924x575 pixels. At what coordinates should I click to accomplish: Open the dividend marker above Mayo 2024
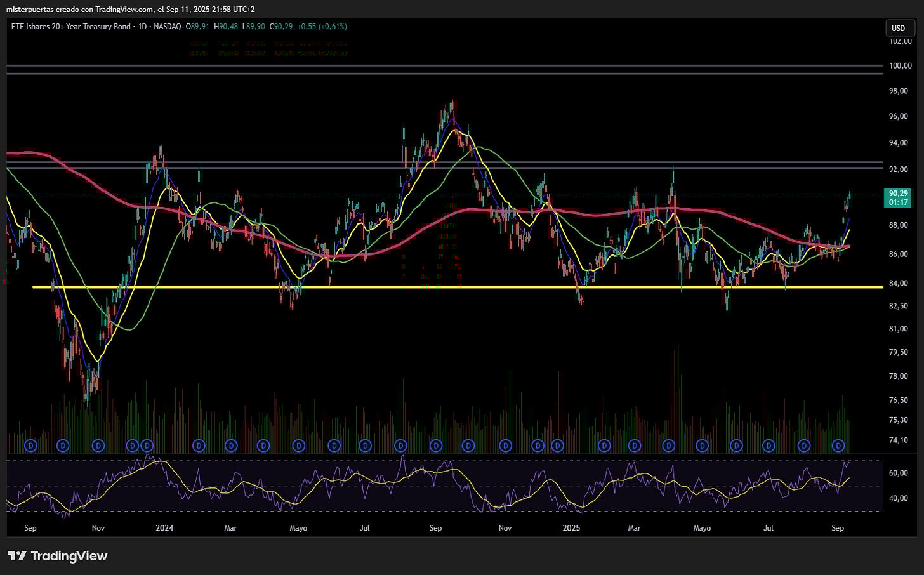pyautogui.click(x=298, y=446)
